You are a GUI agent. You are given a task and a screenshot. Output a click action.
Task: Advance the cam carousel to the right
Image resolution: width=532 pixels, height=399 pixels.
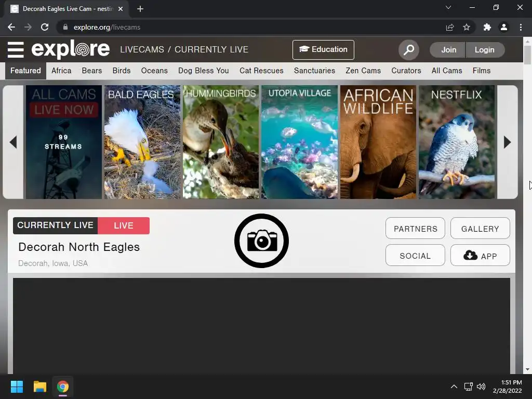(x=507, y=142)
